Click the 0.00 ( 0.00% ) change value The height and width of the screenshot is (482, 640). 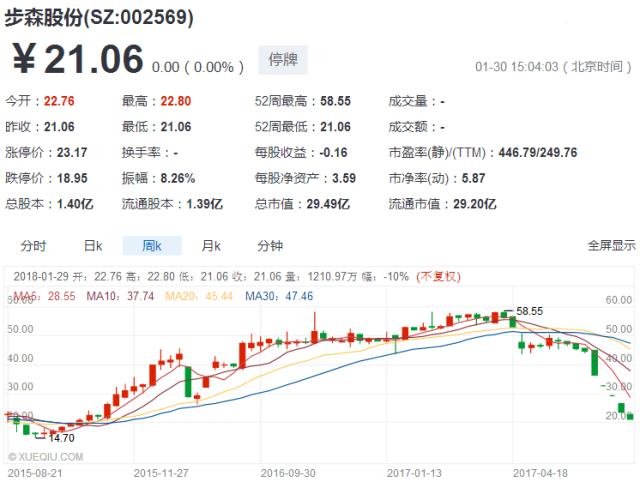coord(198,67)
